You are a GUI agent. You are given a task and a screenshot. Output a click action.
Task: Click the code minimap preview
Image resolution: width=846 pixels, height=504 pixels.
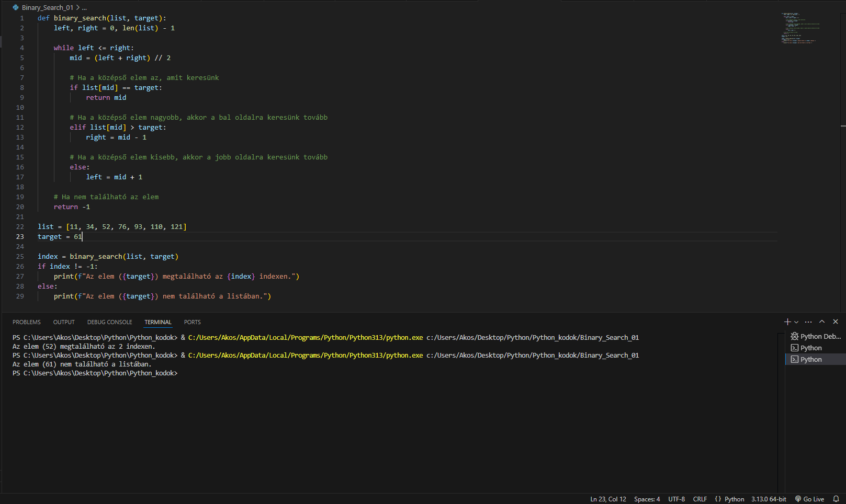(800, 28)
